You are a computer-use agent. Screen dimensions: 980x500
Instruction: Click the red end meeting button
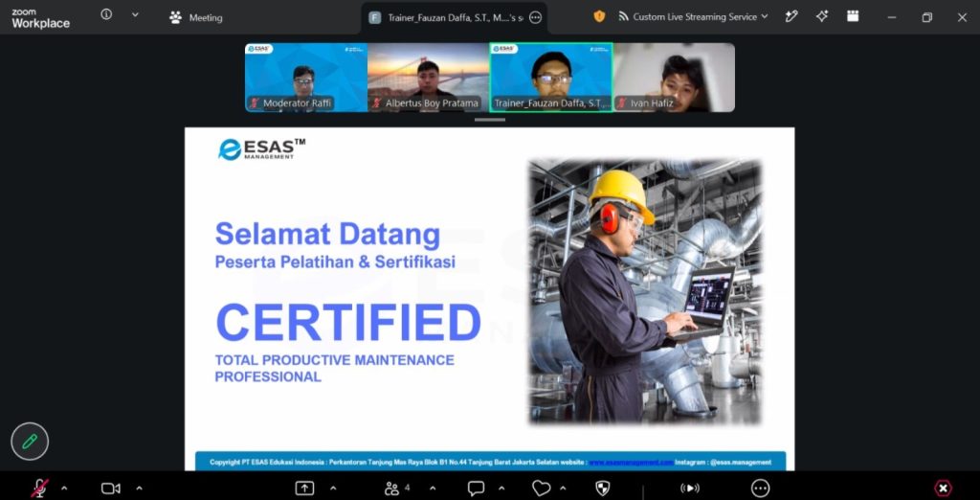coord(943,489)
